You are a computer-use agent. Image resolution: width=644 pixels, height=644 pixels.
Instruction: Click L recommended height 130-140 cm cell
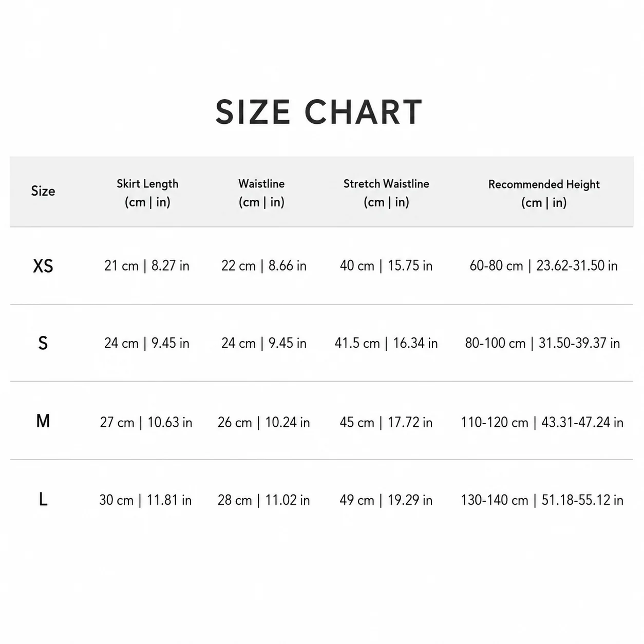pyautogui.click(x=542, y=500)
